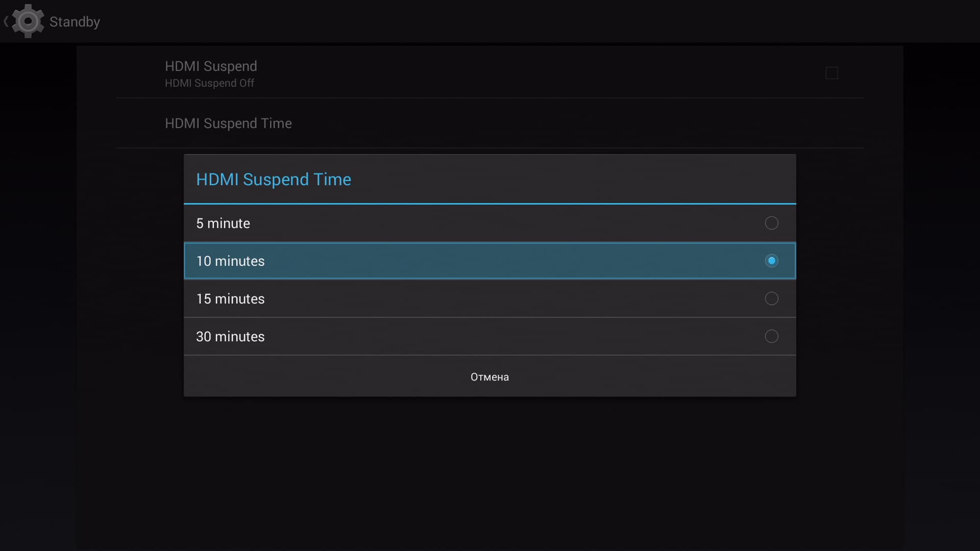Click the middle of the 30 minutes row
The height and width of the screenshot is (551, 980).
click(489, 336)
